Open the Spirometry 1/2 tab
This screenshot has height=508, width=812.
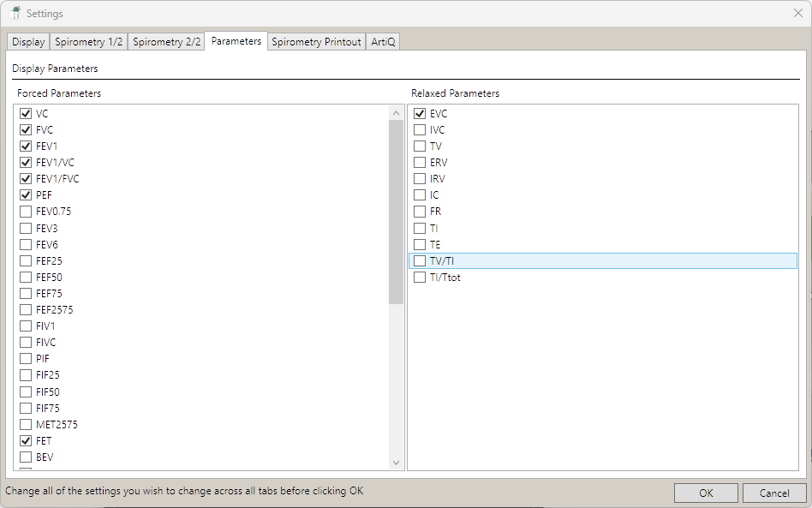88,42
